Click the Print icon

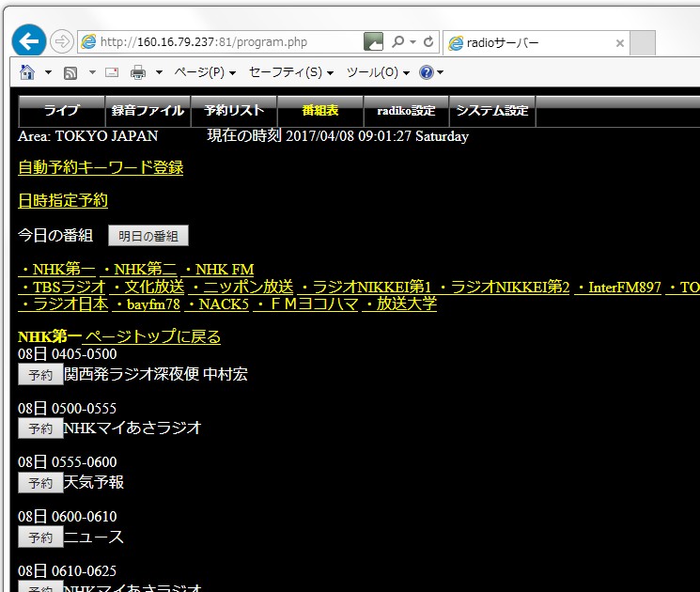[x=138, y=72]
